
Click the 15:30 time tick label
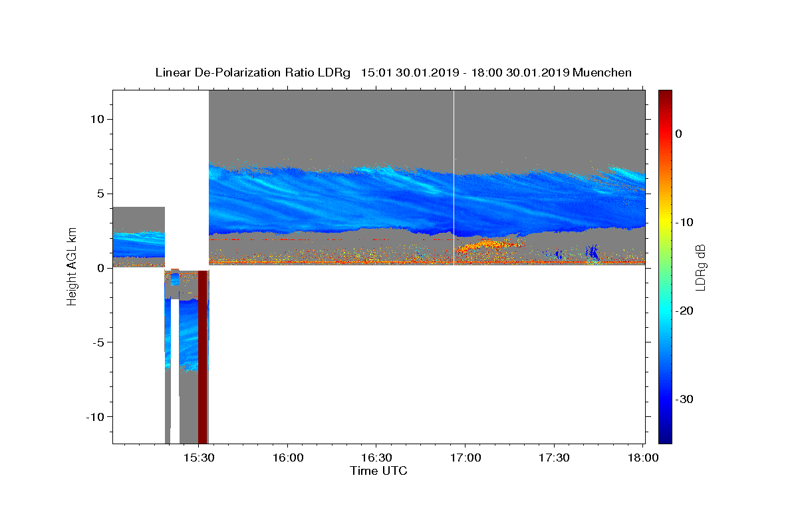coord(199,458)
